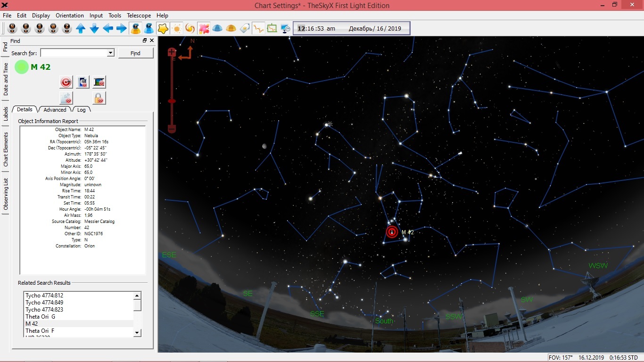Open the File menu
The height and width of the screenshot is (362, 644).
(7, 16)
